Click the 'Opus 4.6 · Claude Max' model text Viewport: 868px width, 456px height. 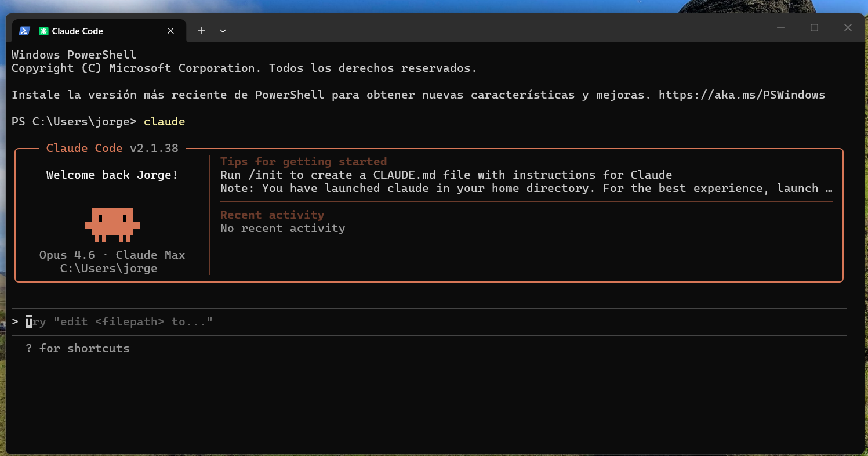pos(112,255)
